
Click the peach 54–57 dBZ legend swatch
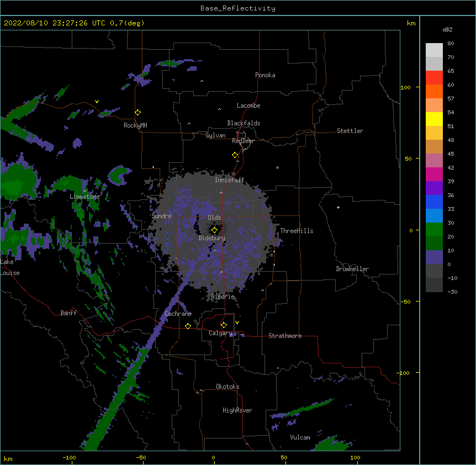click(x=434, y=105)
